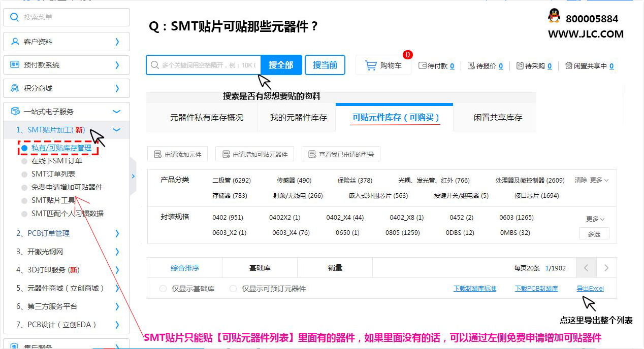Screen dimensions: 644x349
Task: Click the 导出Excel link
Action: 590,289
